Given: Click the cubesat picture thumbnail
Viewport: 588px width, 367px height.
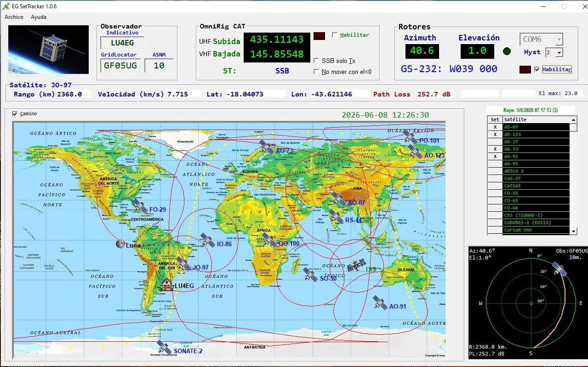Looking at the screenshot, I should point(48,50).
